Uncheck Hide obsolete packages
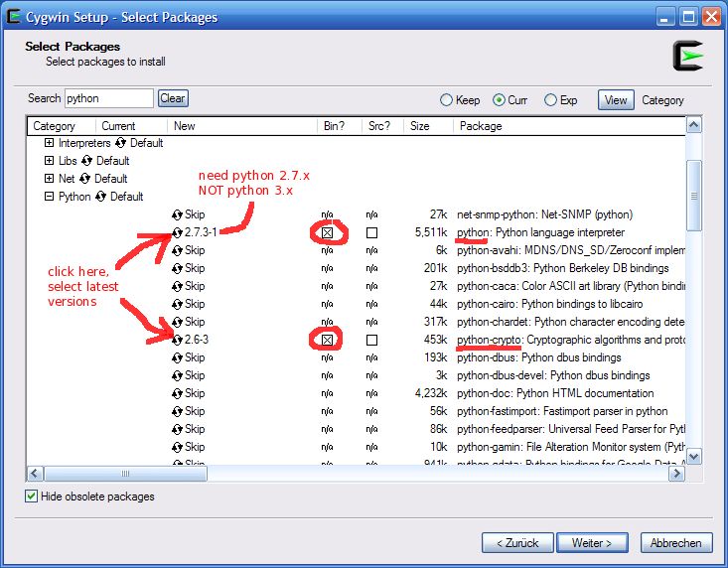The width and height of the screenshot is (728, 568). pyautogui.click(x=31, y=497)
